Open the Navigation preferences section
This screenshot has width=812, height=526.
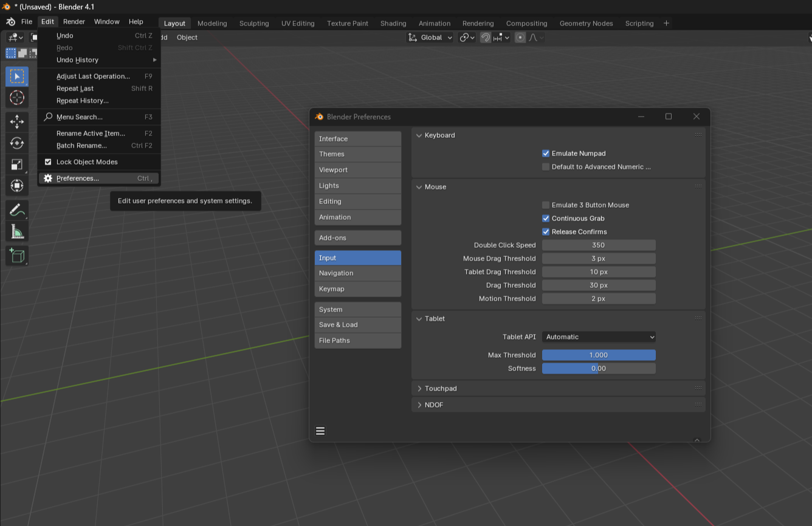358,273
